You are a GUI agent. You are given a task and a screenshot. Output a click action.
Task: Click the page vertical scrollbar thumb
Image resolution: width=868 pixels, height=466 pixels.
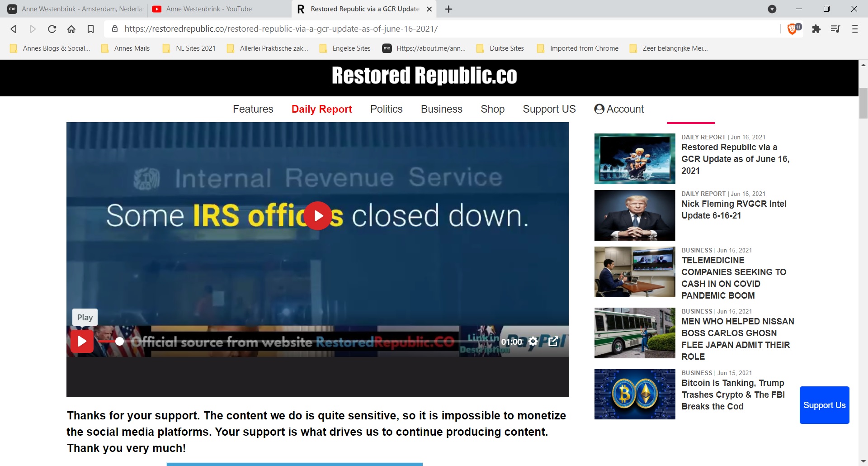click(x=863, y=103)
